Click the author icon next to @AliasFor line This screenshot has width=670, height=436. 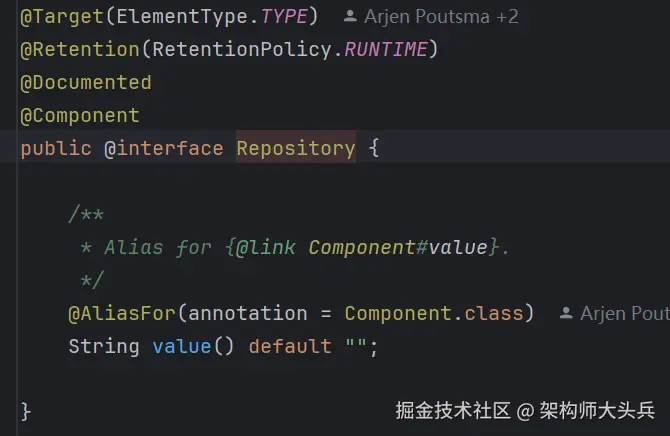(x=566, y=313)
